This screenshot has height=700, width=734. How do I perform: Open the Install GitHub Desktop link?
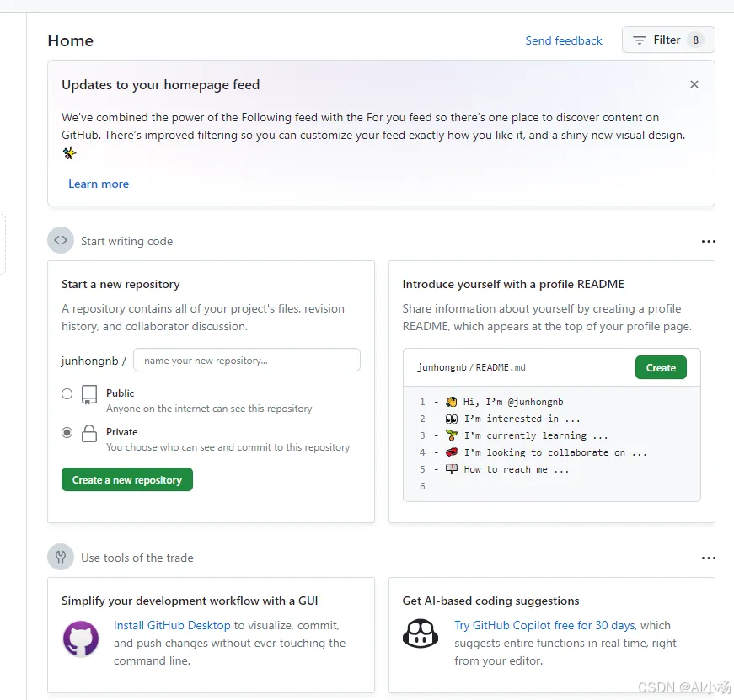[172, 625]
